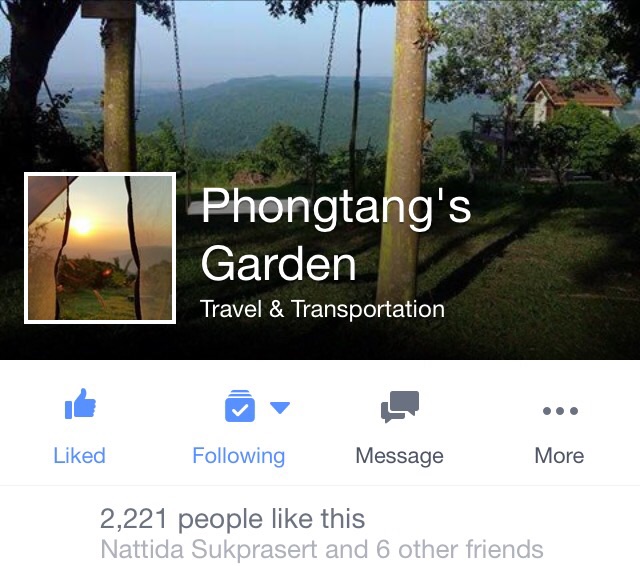Toggle the Liked text label
The image size is (640, 566).
coord(80,455)
